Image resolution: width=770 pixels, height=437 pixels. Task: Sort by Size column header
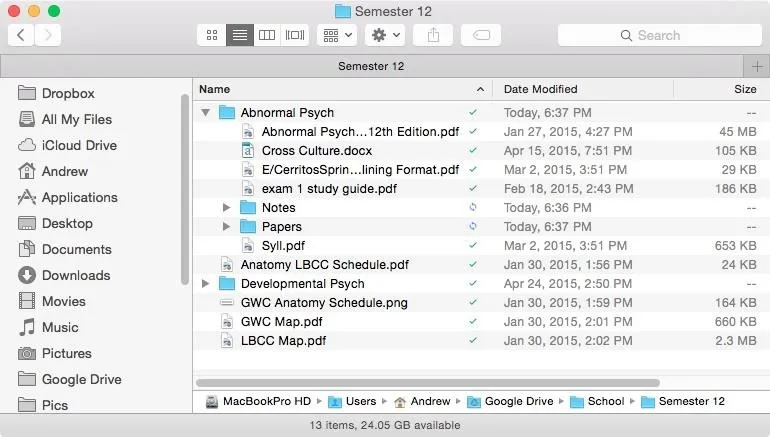point(721,89)
